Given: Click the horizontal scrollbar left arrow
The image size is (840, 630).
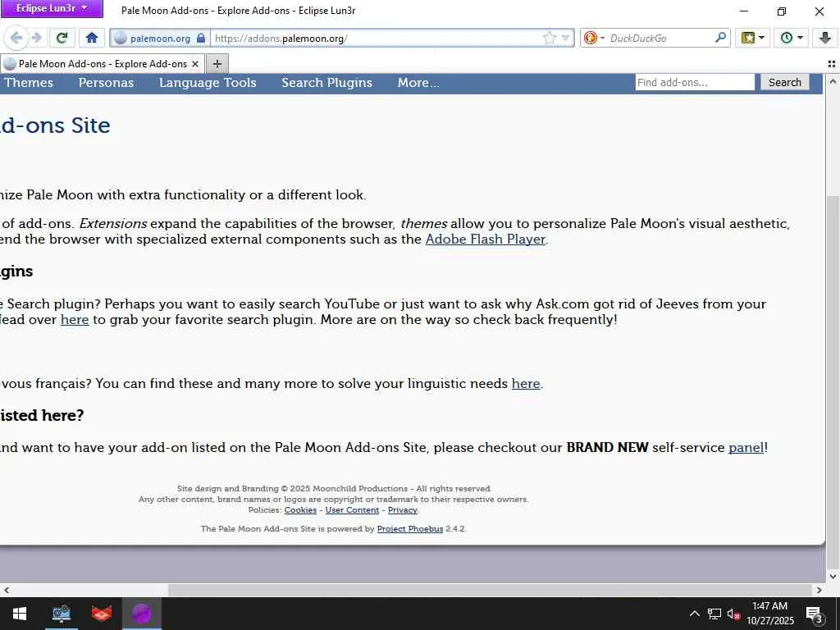Looking at the screenshot, I should coord(7,590).
